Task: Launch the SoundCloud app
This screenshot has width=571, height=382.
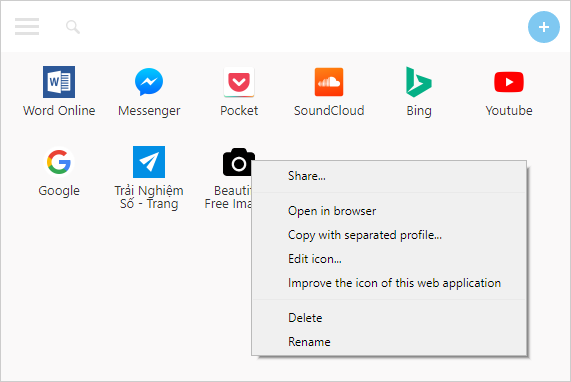Action: click(329, 82)
